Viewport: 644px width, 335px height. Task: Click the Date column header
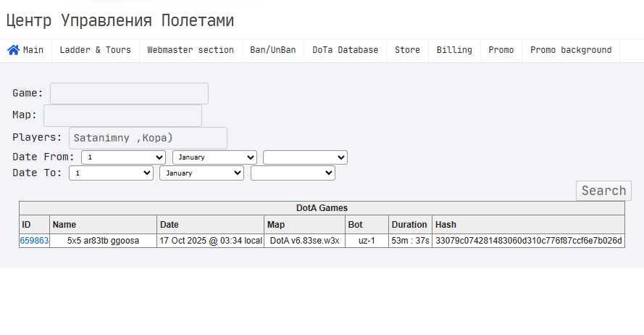[210, 225]
